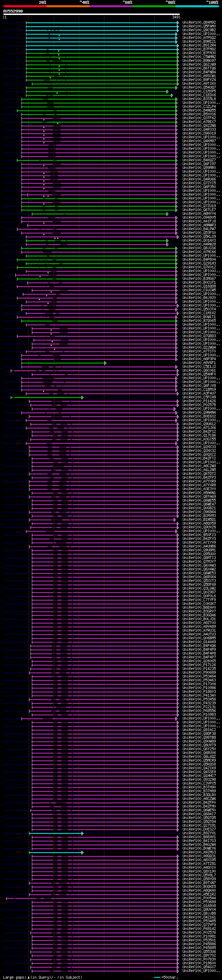Viewport: 222px width, 980px height.
Task: Select hit label UniRef100_Q9C9B2
Action: click(199, 30)
